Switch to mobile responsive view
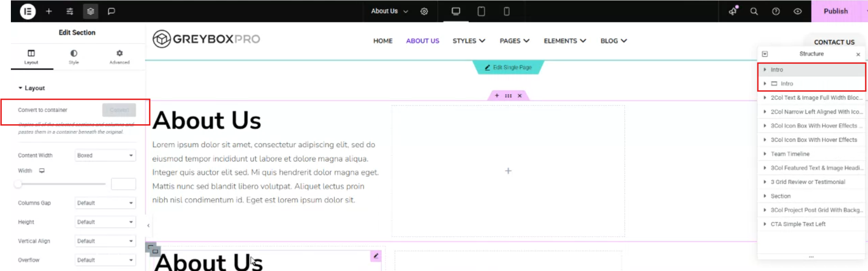 pos(507,11)
